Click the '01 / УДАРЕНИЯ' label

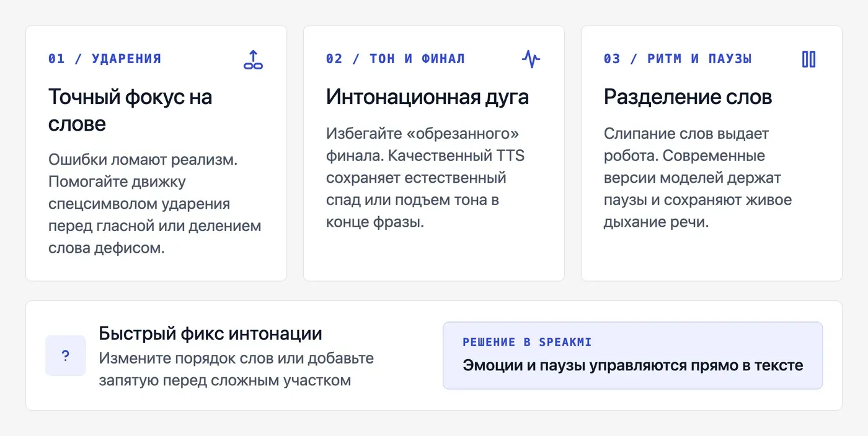(x=105, y=59)
